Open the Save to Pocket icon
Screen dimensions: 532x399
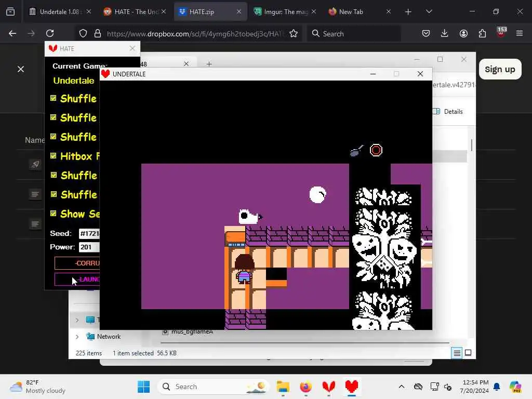pos(426,33)
